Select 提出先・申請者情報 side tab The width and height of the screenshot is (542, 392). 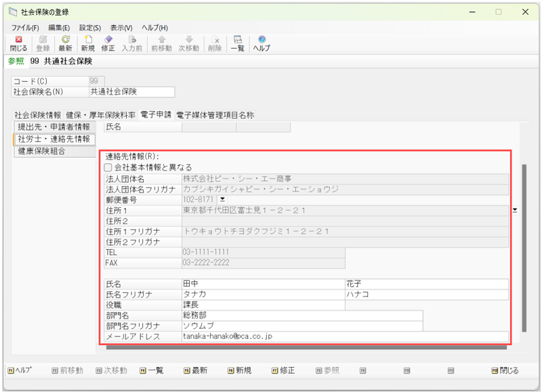54,127
